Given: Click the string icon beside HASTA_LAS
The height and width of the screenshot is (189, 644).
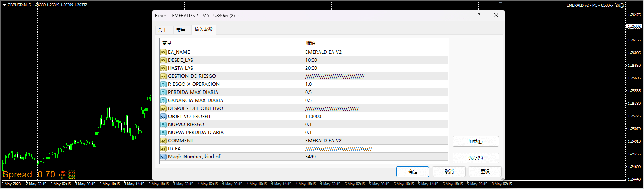Looking at the screenshot, I should point(163,68).
